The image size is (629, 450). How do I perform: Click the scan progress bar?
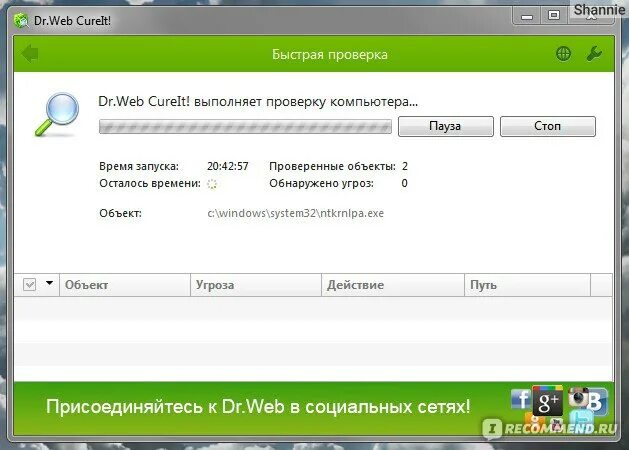pos(245,126)
